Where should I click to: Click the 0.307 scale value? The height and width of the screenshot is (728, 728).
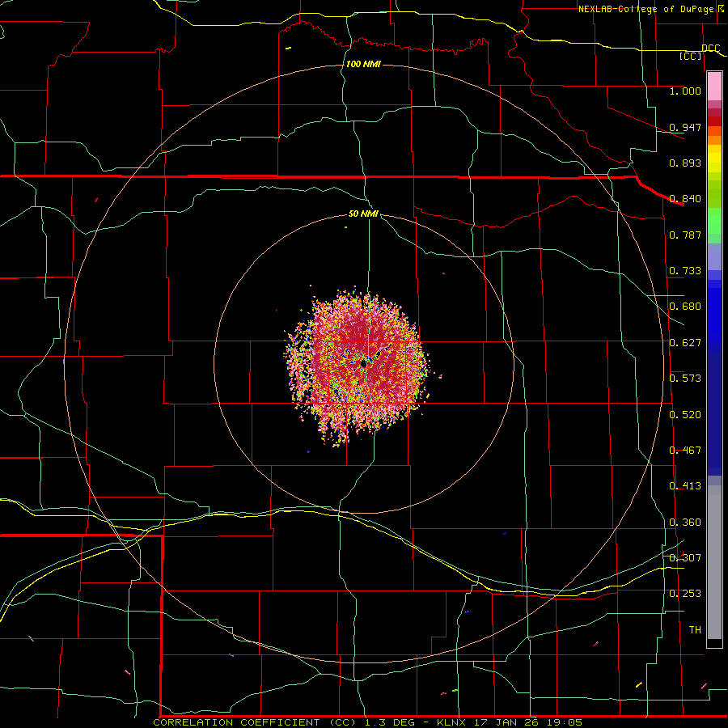point(685,558)
